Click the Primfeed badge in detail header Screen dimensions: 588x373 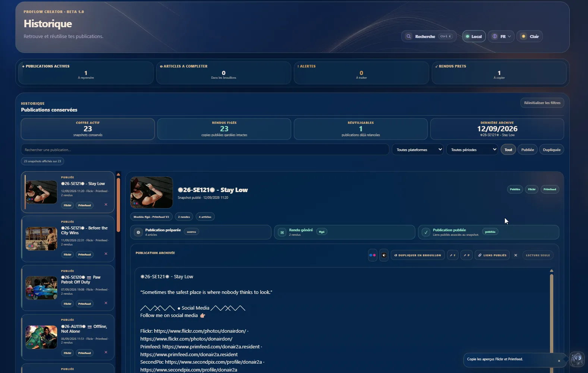(x=550, y=189)
